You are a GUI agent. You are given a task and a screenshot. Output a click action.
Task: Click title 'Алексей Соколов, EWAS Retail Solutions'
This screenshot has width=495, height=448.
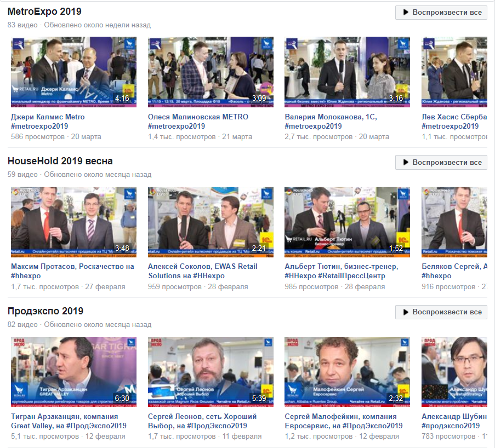click(203, 271)
